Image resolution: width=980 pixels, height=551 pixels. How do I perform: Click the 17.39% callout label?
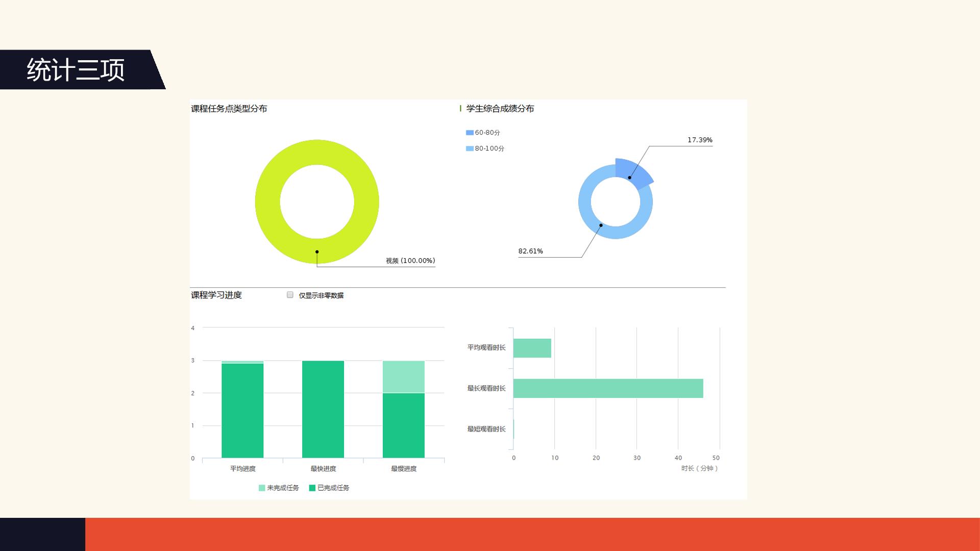coord(700,140)
